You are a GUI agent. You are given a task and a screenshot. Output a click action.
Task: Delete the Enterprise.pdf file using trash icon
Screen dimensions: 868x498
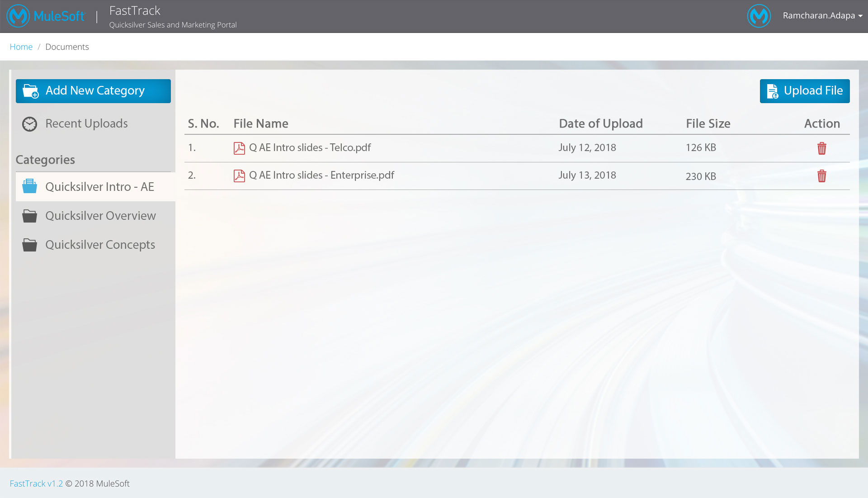[821, 176]
